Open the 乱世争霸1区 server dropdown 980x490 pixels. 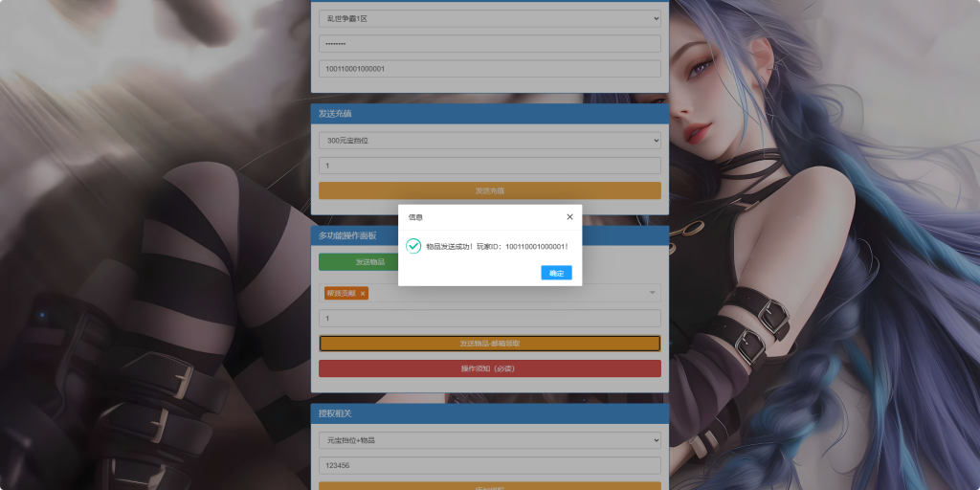click(490, 19)
